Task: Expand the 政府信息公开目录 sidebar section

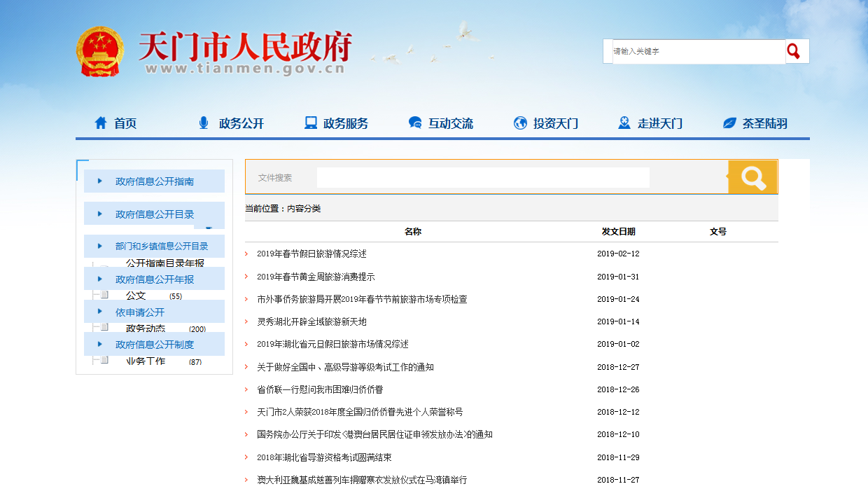Action: pos(154,214)
